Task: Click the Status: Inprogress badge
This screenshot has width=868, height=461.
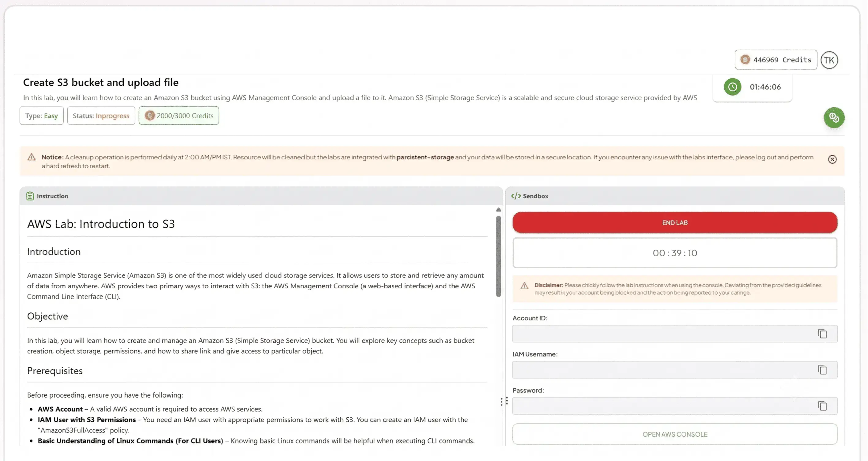Action: 101,116
